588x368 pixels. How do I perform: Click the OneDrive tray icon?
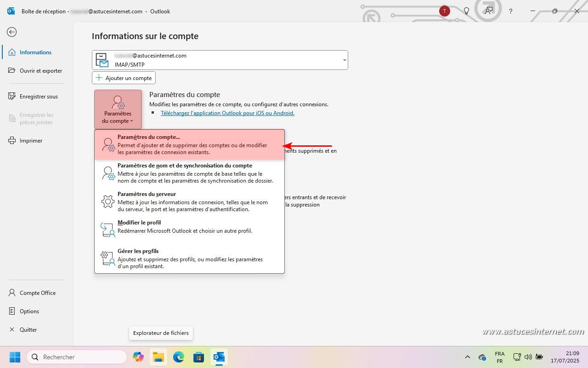pos(482,357)
